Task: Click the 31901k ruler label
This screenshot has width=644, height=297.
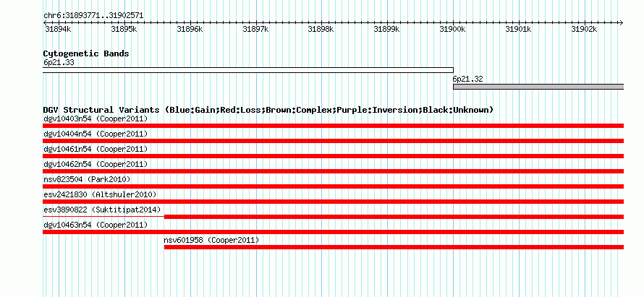Action: (x=518, y=29)
